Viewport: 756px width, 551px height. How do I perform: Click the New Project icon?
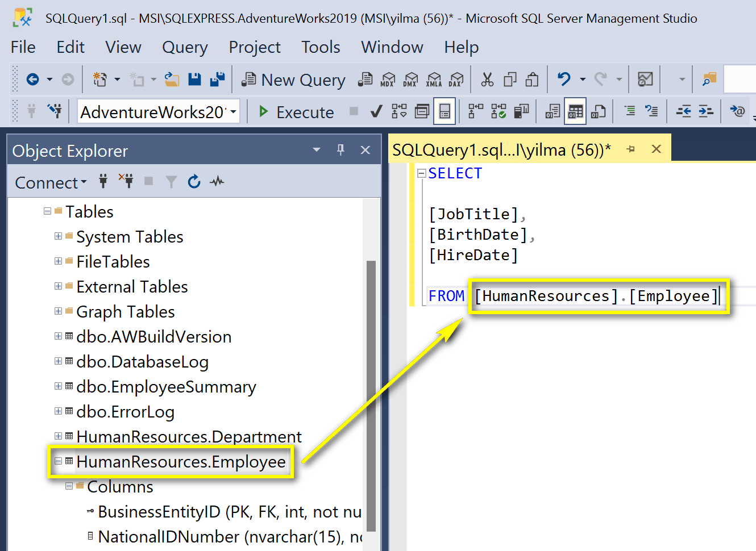pos(100,80)
